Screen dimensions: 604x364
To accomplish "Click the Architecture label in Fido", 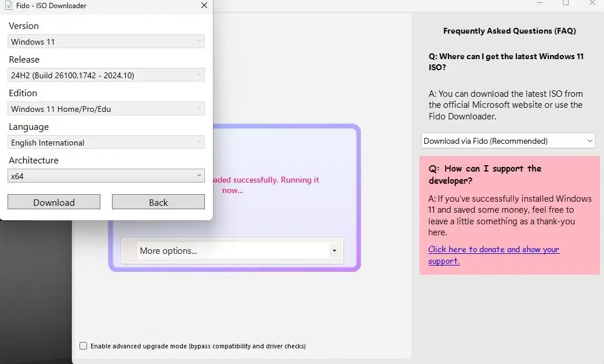I will coord(34,160).
